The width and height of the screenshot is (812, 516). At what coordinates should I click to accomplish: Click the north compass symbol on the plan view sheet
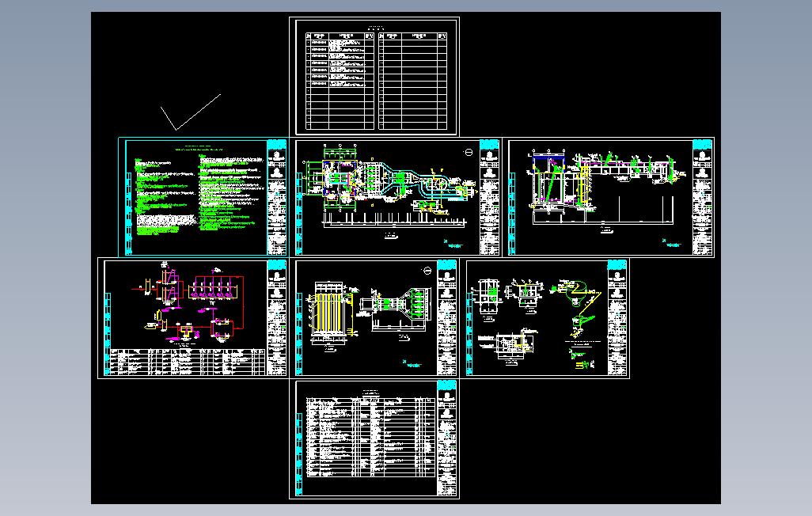pos(469,152)
